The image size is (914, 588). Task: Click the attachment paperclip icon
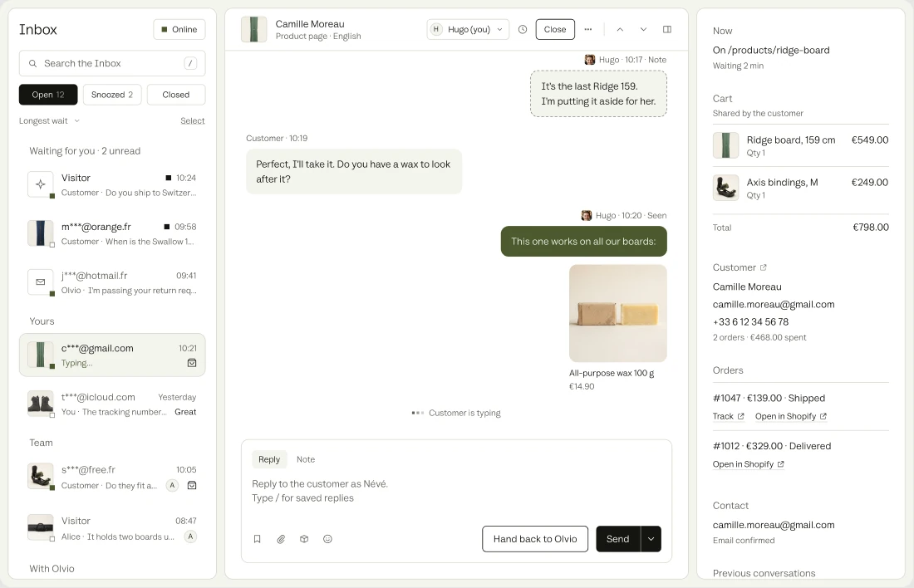281,539
